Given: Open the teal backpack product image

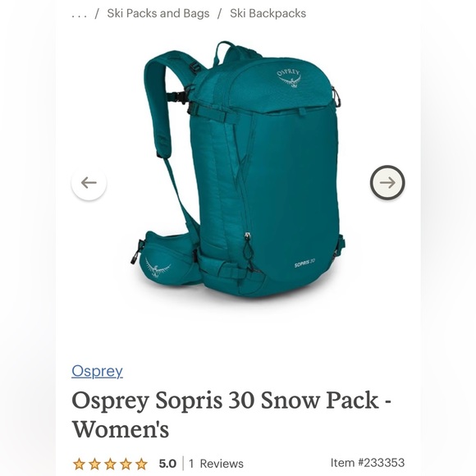Looking at the screenshot, I should [x=239, y=173].
